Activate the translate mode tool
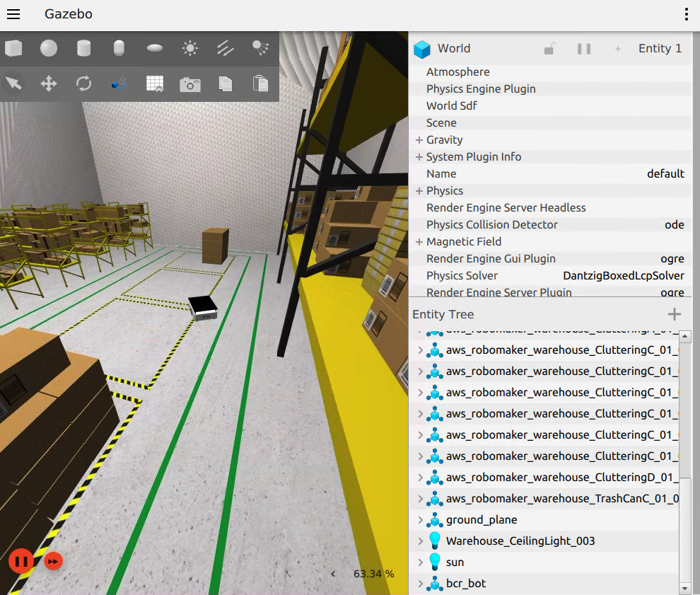The height and width of the screenshot is (595, 700). click(x=49, y=83)
